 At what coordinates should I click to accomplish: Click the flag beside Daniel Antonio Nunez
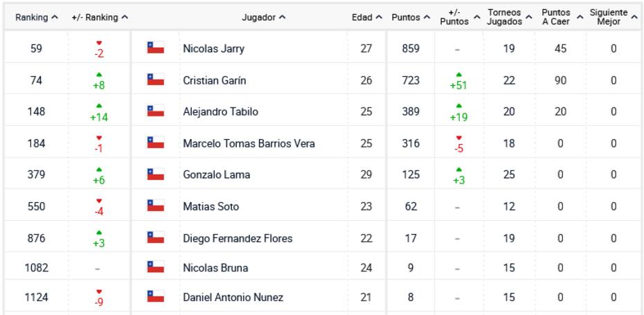click(x=155, y=297)
